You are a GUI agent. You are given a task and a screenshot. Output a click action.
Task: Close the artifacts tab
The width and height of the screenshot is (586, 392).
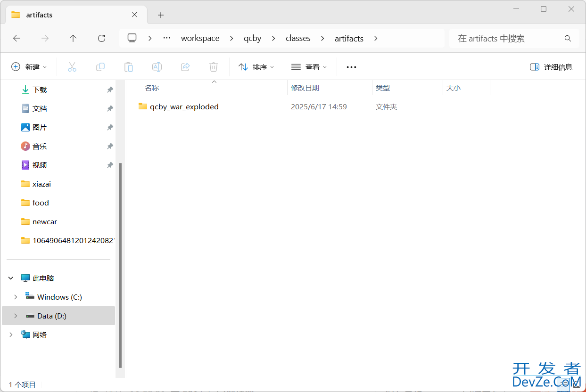click(134, 15)
